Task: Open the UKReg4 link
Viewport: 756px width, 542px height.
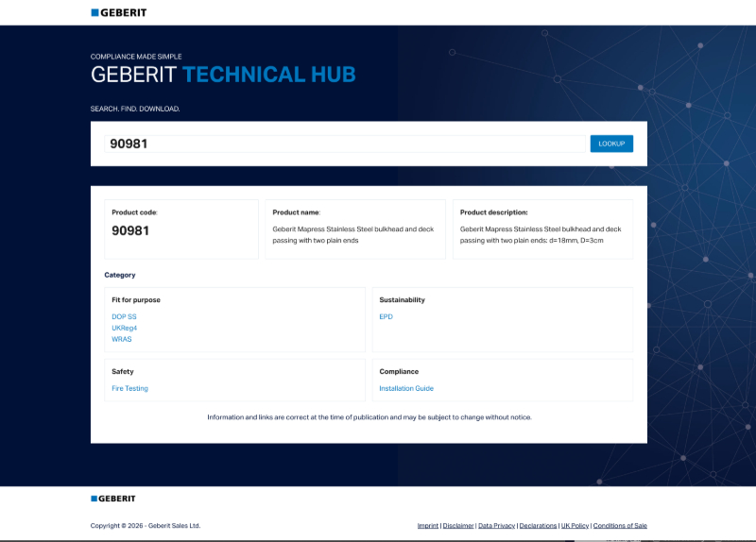Action: pos(125,328)
